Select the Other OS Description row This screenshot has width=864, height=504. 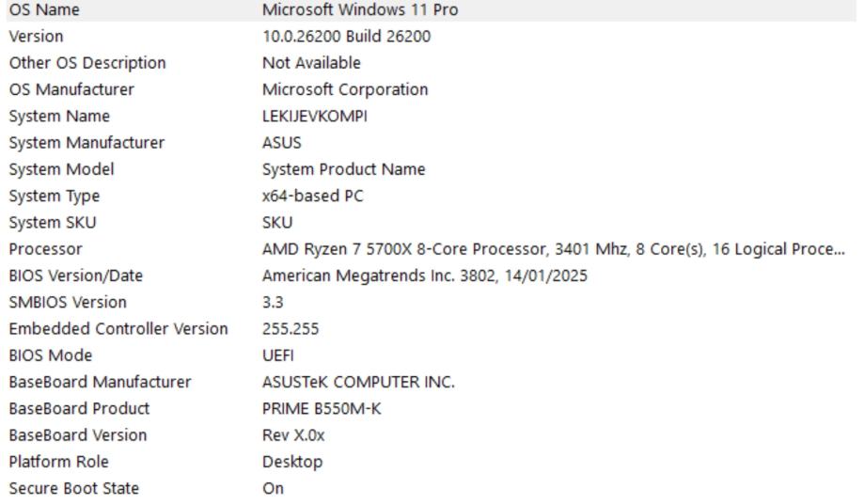[87, 63]
